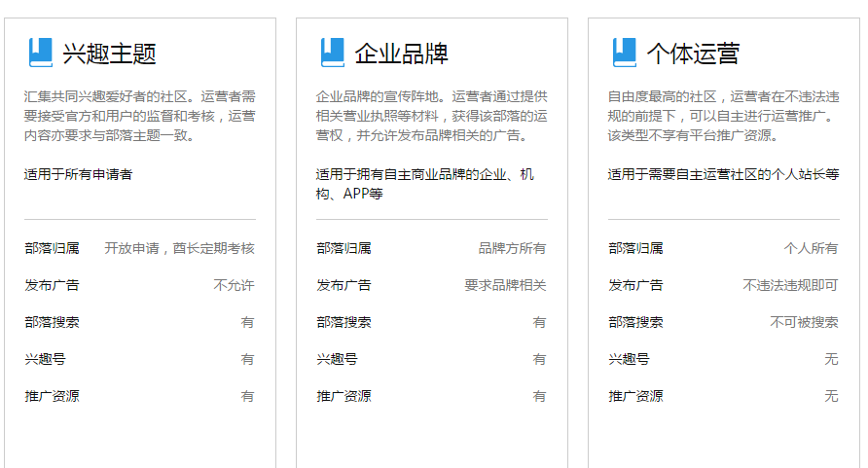The height and width of the screenshot is (468, 868).
Task: Click 兴趣号 label in 个体运营 card
Action: click(629, 359)
